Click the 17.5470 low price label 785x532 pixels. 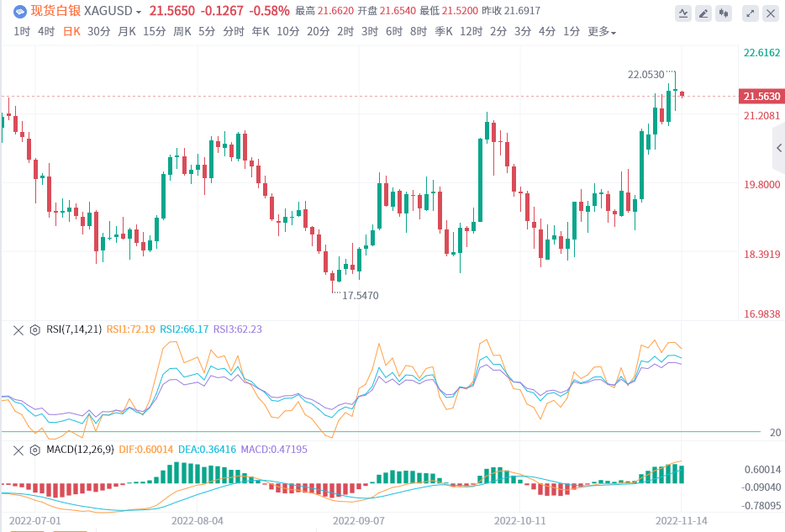coord(361,296)
